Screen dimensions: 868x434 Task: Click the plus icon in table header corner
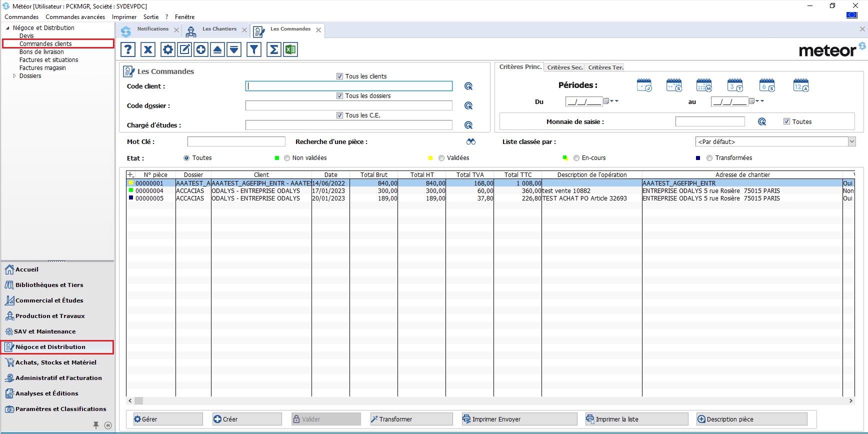pos(131,174)
